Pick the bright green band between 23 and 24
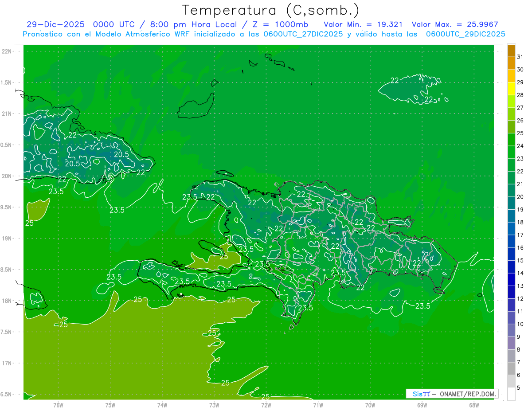532x411 pixels. (x=511, y=153)
